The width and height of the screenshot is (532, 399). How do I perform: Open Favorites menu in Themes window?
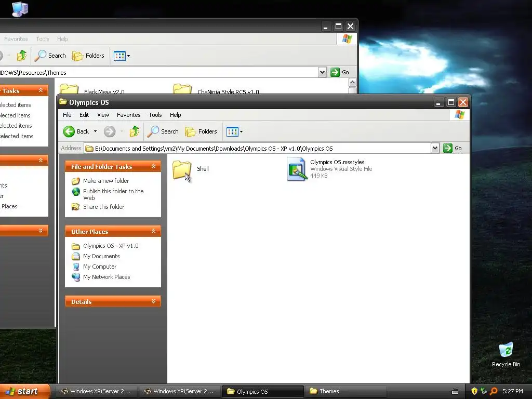[16, 39]
